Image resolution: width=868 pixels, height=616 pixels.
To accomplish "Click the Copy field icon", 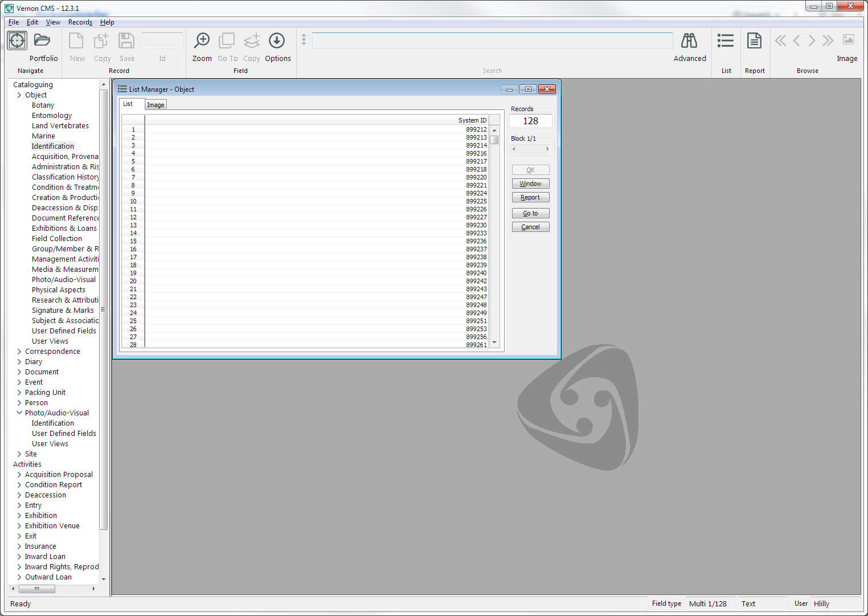I will click(x=252, y=40).
